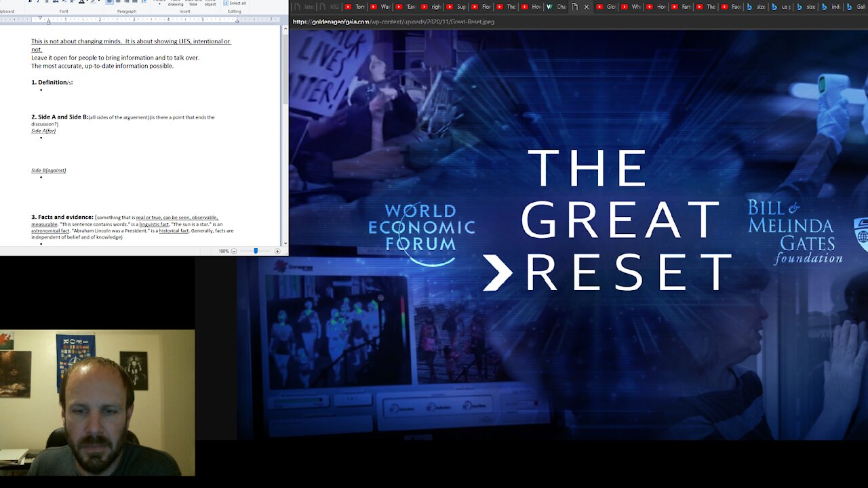
Task: Click Date and time in WordPad ribbon
Action: [193, 3]
